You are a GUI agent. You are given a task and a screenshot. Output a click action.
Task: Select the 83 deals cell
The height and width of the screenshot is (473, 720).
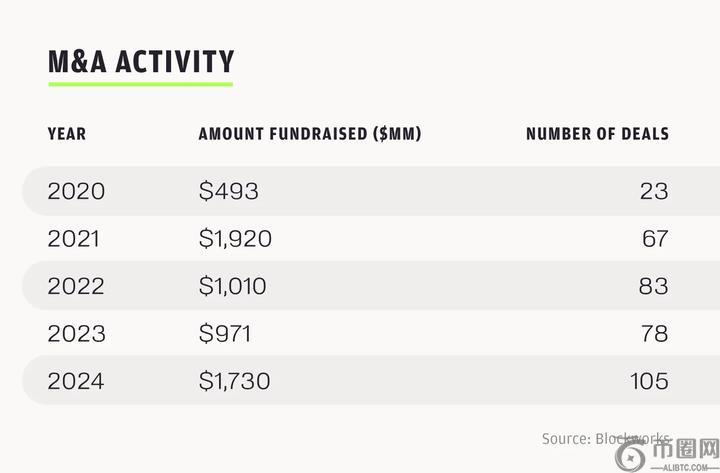coord(654,286)
